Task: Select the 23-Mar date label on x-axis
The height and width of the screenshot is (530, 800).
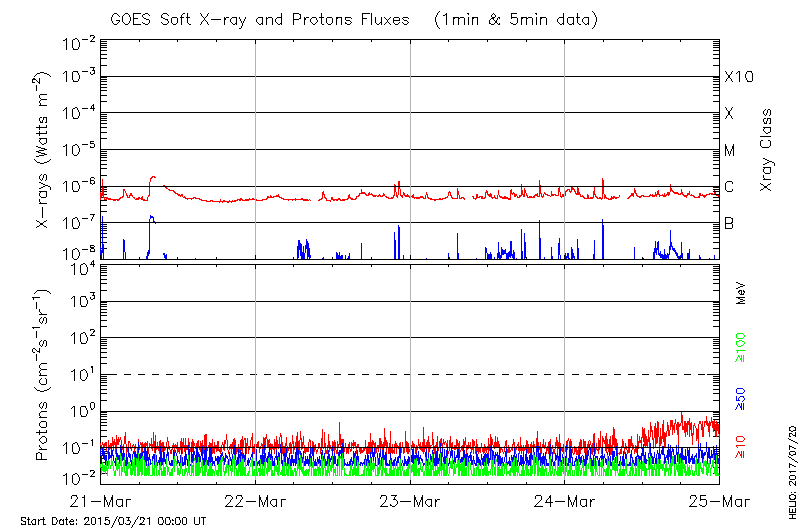Action: coord(410,501)
